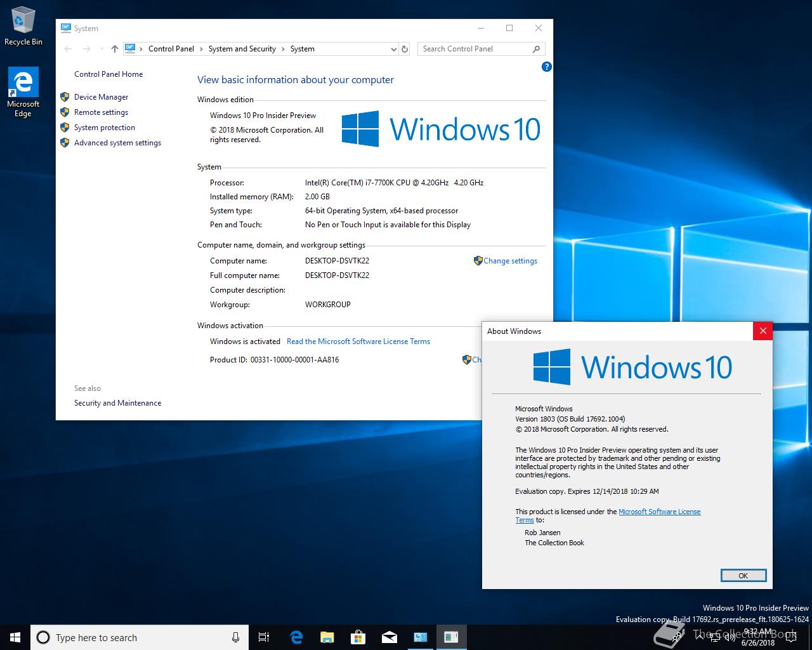
Task: Read the Microsoft Software License Terms link
Action: [358, 342]
